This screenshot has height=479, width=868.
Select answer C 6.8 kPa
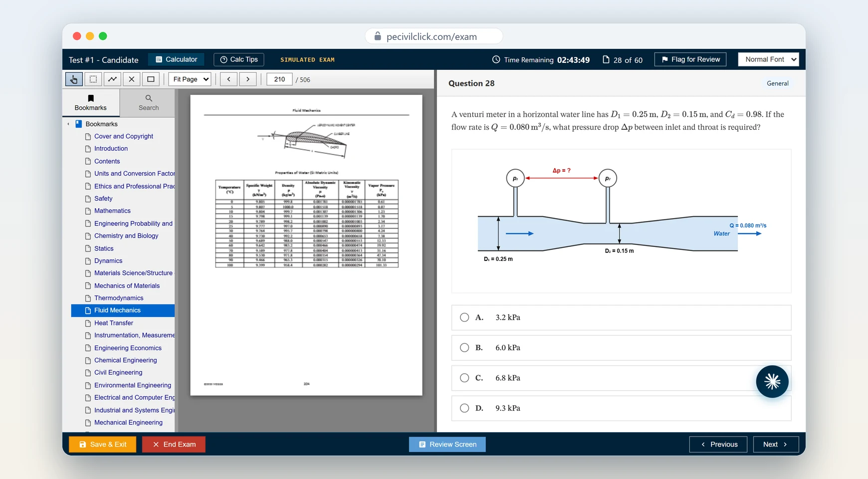(621, 378)
